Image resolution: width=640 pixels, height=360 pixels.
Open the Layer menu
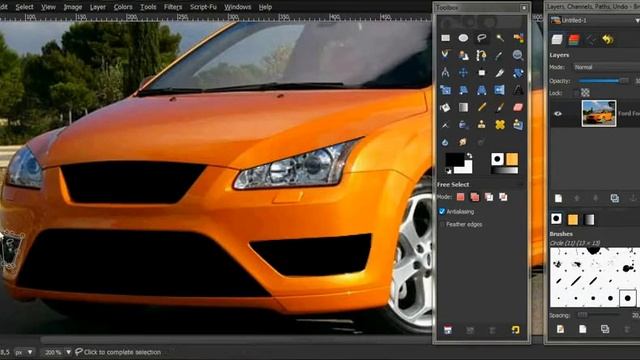[x=98, y=7]
